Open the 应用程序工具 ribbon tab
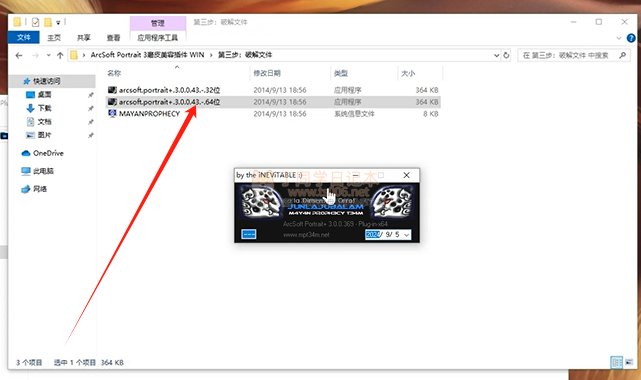The image size is (641, 380). pos(158,38)
